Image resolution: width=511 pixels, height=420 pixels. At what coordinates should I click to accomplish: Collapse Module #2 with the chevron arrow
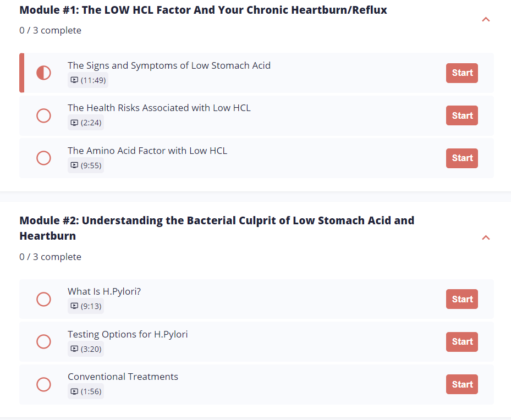[x=486, y=237]
